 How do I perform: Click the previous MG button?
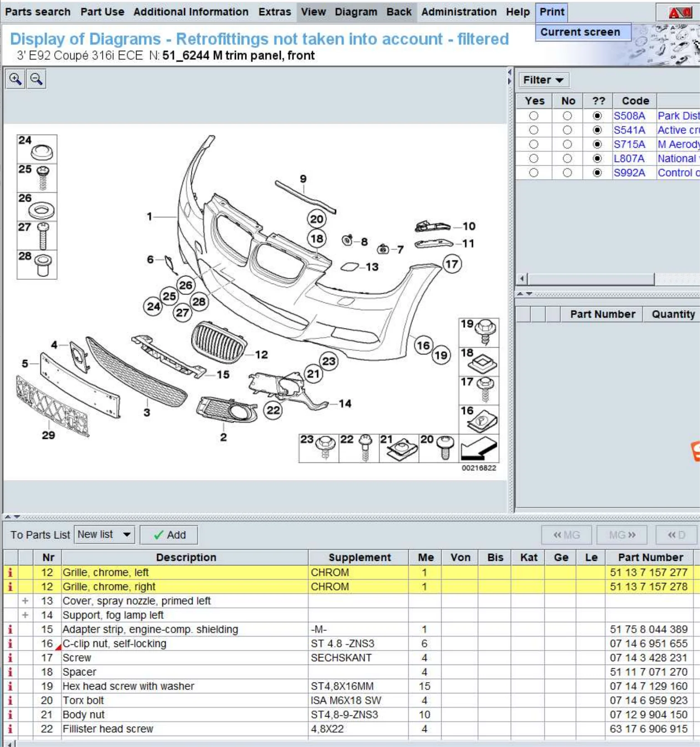pos(566,535)
